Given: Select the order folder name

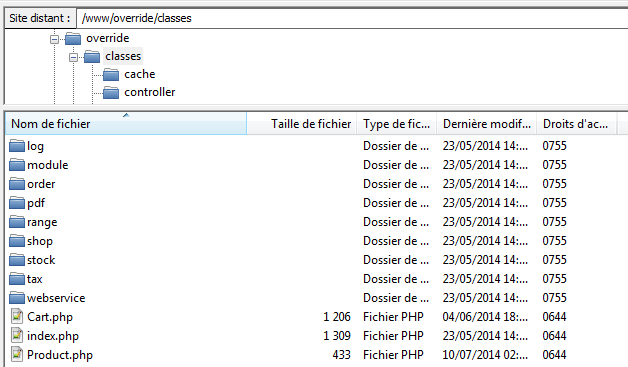Looking at the screenshot, I should click(41, 184).
